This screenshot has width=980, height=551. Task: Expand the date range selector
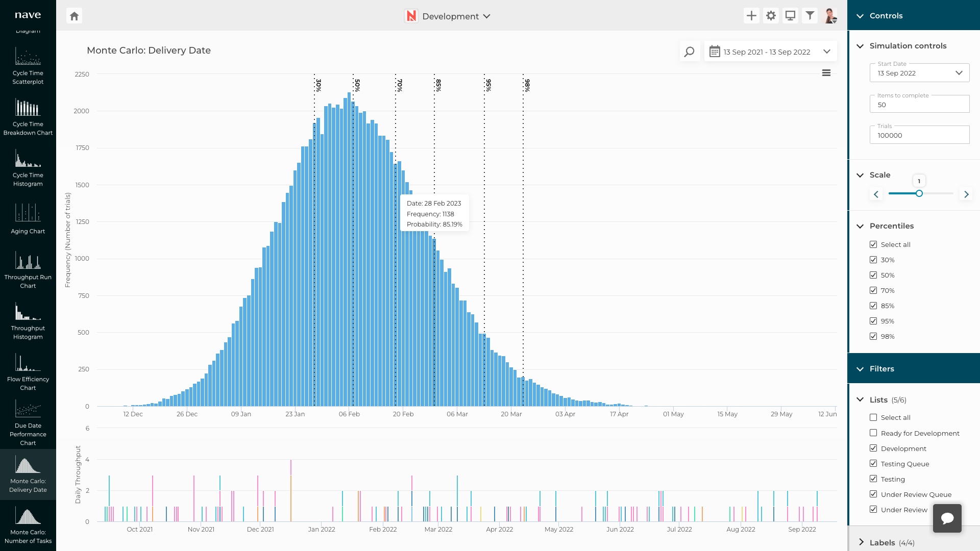click(x=828, y=52)
